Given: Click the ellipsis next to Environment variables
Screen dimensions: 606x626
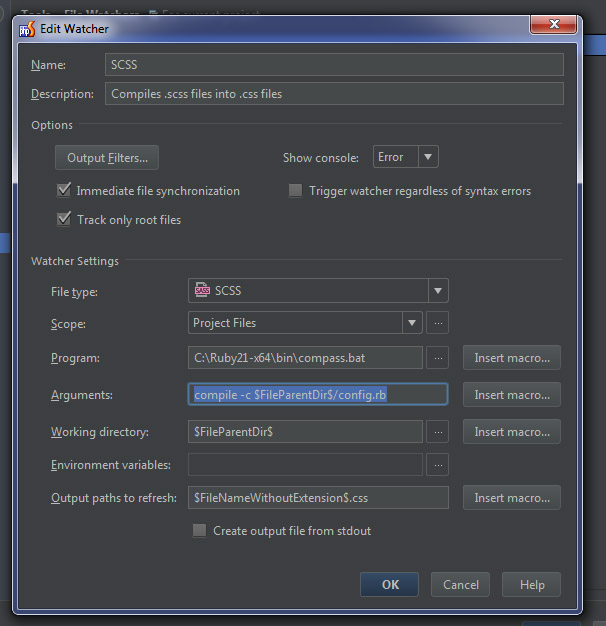Looking at the screenshot, I should 438,465.
